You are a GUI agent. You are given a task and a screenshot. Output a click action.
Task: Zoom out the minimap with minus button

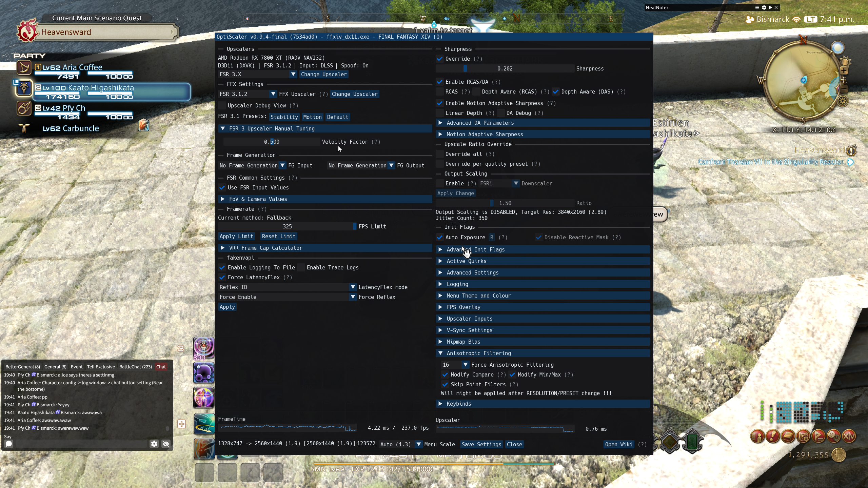point(844,89)
